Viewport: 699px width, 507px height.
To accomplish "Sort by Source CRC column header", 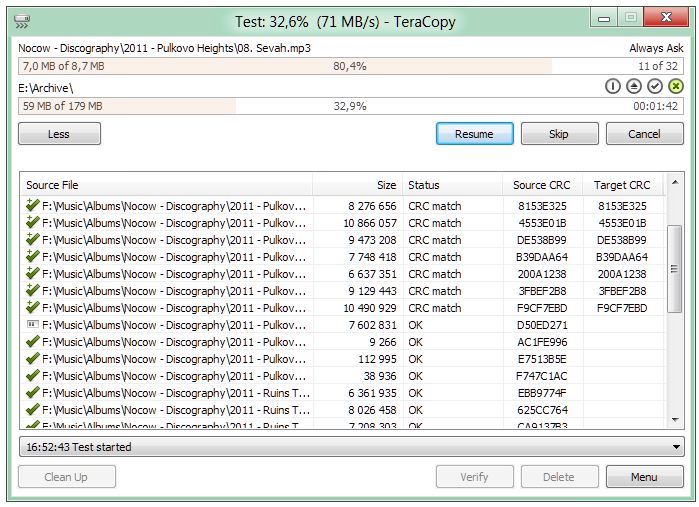I will [543, 185].
